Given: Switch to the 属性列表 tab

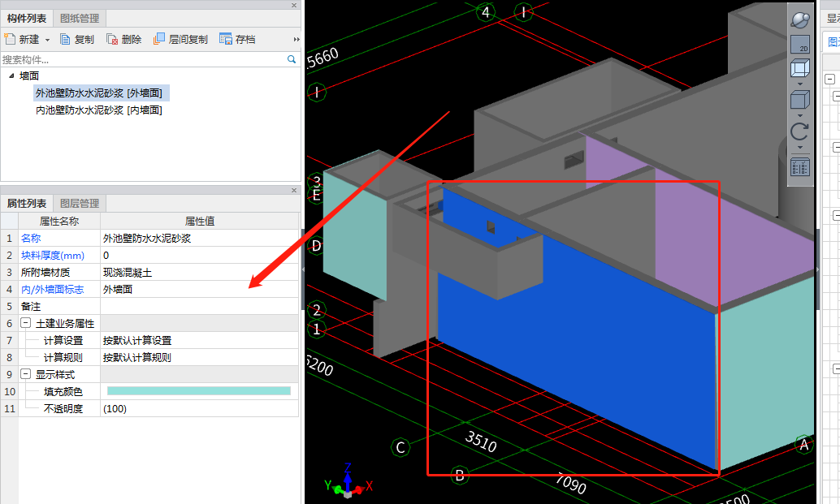Looking at the screenshot, I should point(27,204).
